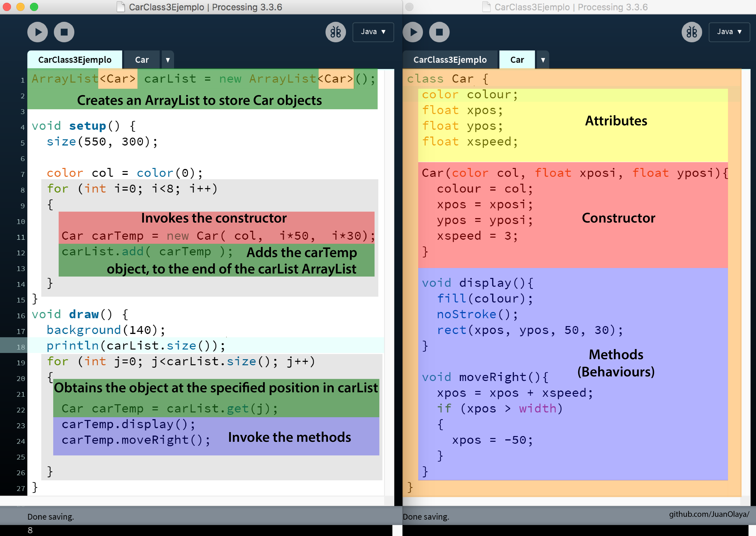Screen dimensions: 756x536
Task: Toggle Debugger butterfly icon in left window
Action: 336,32
